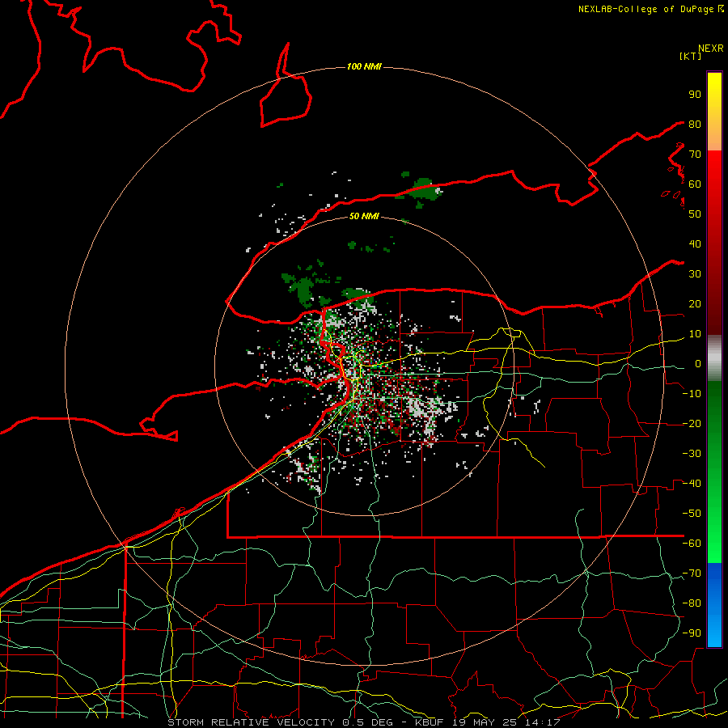Click the -10 scale value
Image resolution: width=728 pixels, height=728 pixels.
coord(692,394)
